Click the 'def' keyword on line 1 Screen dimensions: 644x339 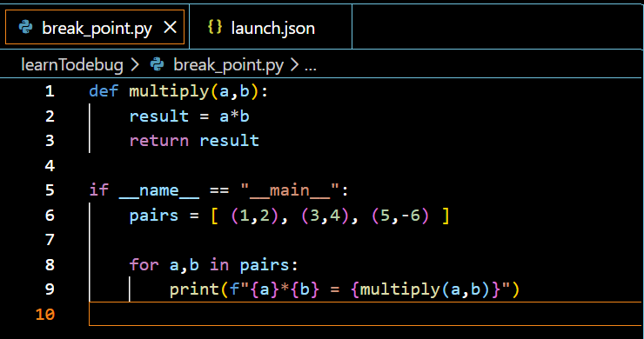[104, 91]
